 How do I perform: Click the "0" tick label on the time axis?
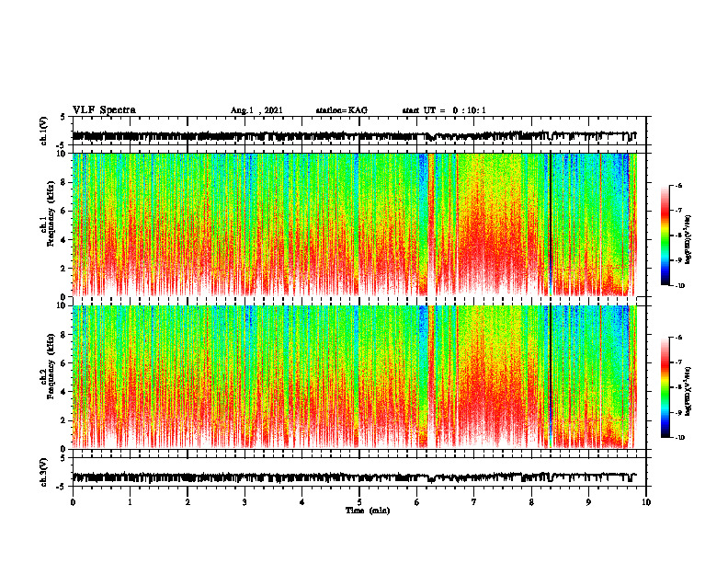(x=73, y=502)
